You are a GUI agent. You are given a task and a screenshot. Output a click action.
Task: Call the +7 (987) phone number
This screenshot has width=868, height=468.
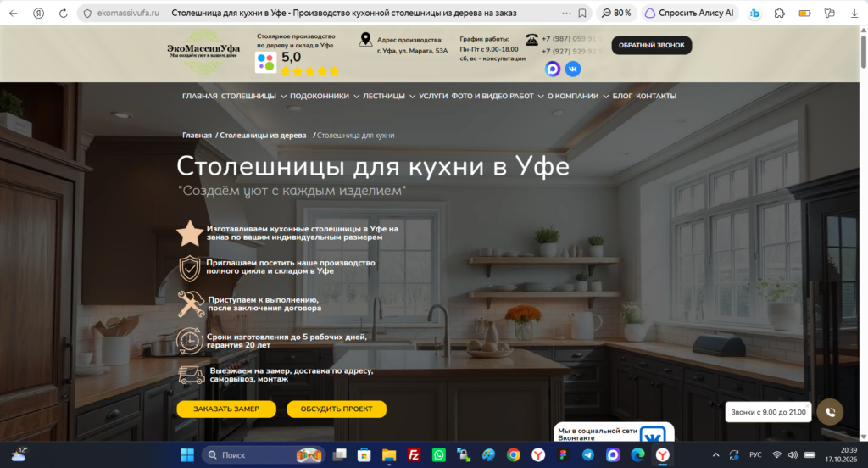572,39
